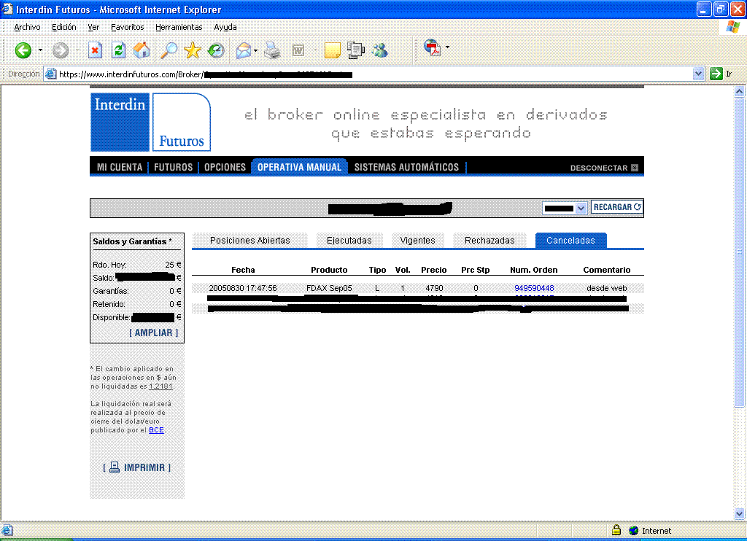Open the Ver menu
747x560 pixels.
coord(93,27)
